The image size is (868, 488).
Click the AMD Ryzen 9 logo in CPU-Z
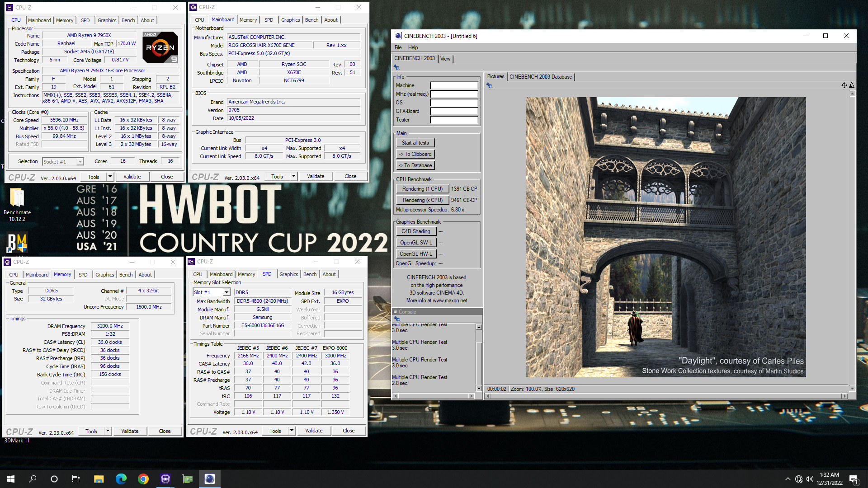tap(160, 47)
